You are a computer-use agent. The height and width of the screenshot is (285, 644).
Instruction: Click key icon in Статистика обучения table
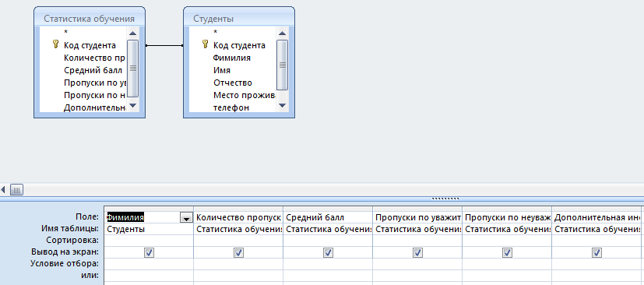[56, 44]
